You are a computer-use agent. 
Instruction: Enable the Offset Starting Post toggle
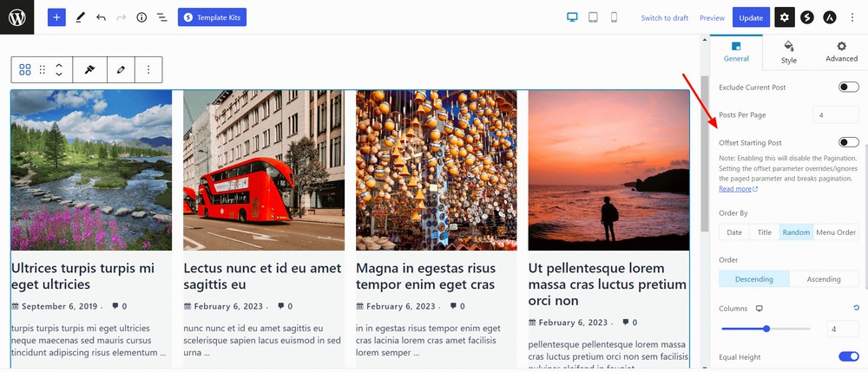click(x=848, y=142)
